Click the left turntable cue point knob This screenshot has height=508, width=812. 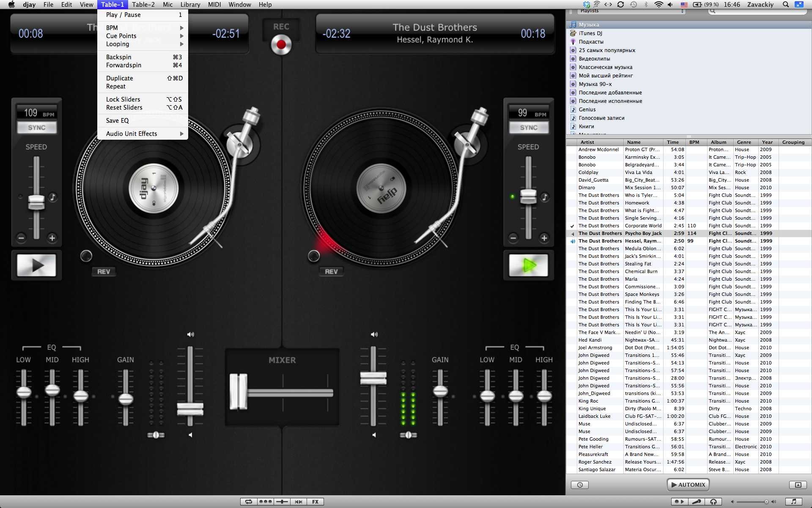86,256
